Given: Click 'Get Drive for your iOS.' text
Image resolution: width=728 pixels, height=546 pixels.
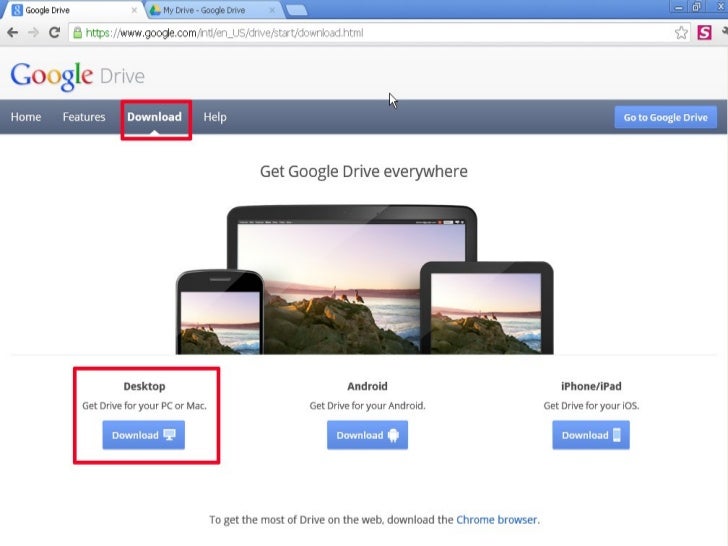Looking at the screenshot, I should tap(591, 406).
